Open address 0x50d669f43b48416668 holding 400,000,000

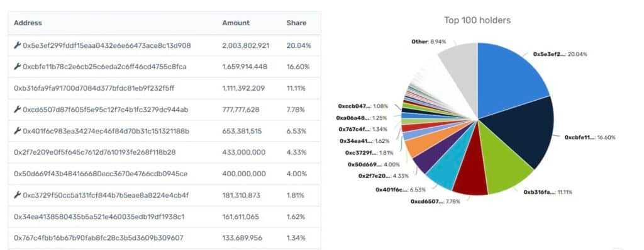101,174
